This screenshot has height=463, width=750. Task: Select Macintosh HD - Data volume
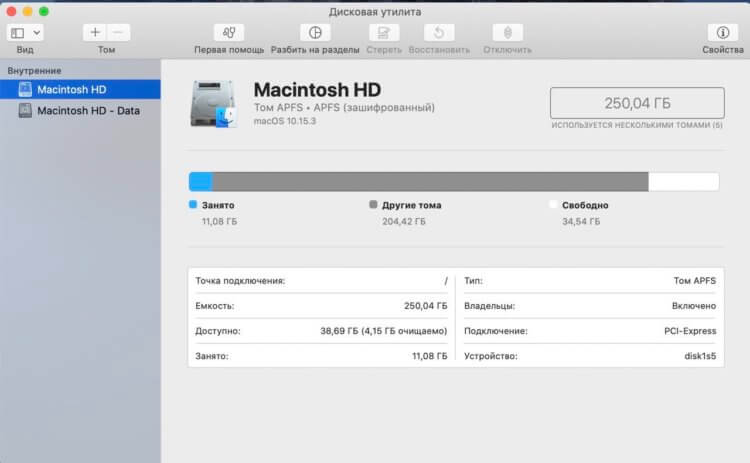coord(80,110)
